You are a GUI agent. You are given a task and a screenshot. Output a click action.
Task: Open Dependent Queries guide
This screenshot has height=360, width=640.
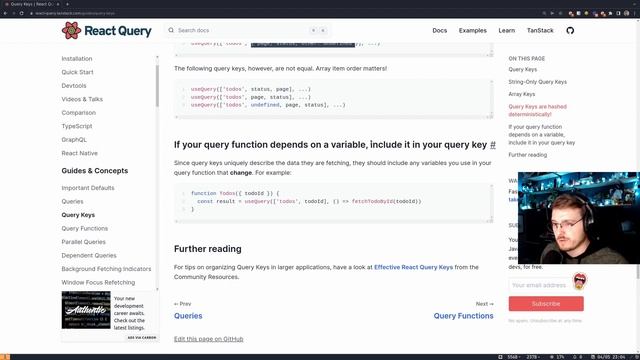pos(89,255)
